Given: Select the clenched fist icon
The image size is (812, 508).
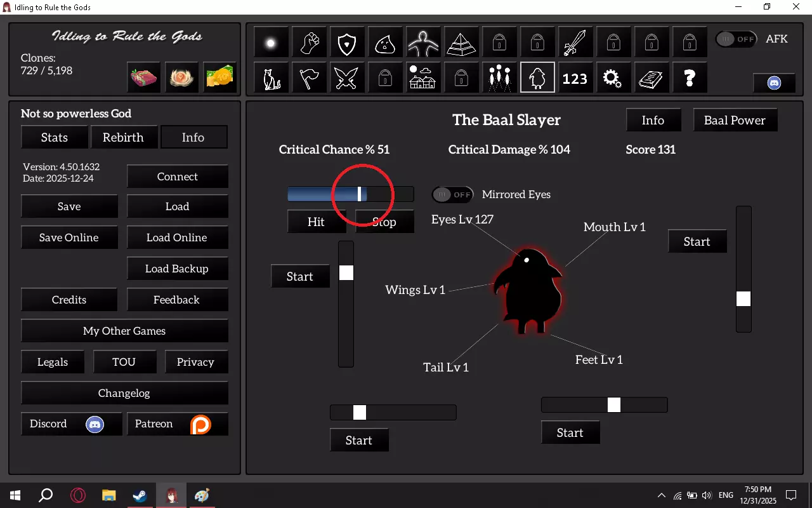Looking at the screenshot, I should click(x=309, y=43).
